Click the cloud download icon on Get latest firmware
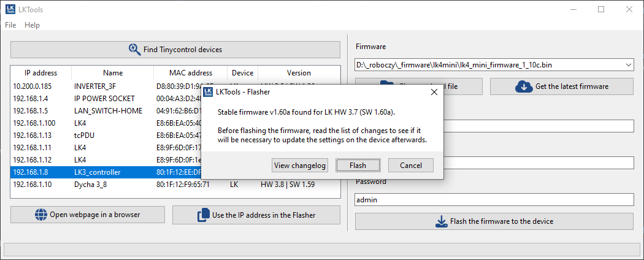Image resolution: width=644 pixels, height=260 pixels. [x=523, y=86]
